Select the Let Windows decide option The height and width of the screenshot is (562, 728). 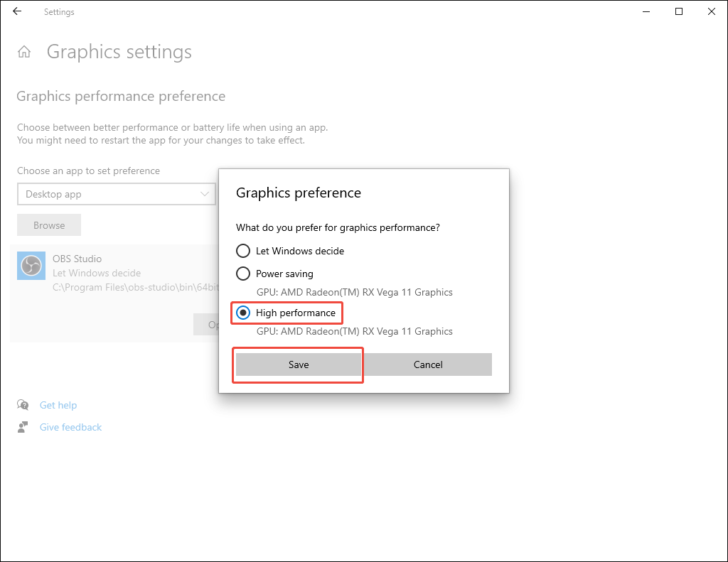[x=242, y=251]
